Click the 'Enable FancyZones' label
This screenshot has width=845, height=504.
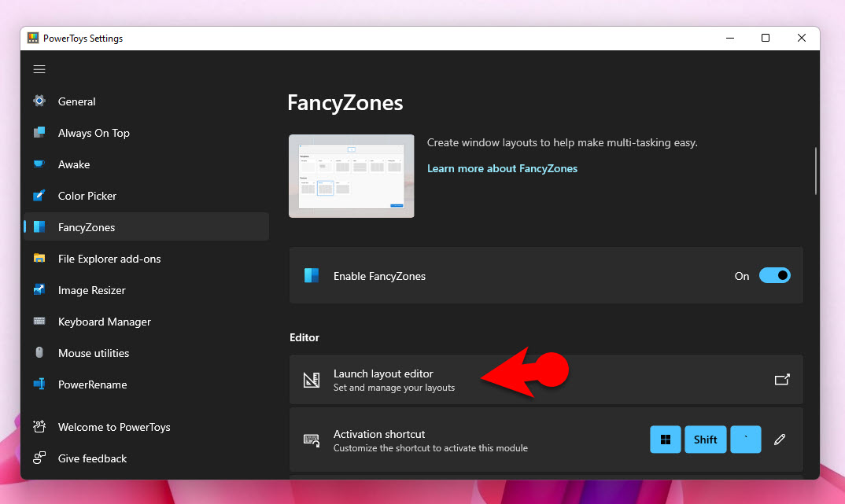379,276
